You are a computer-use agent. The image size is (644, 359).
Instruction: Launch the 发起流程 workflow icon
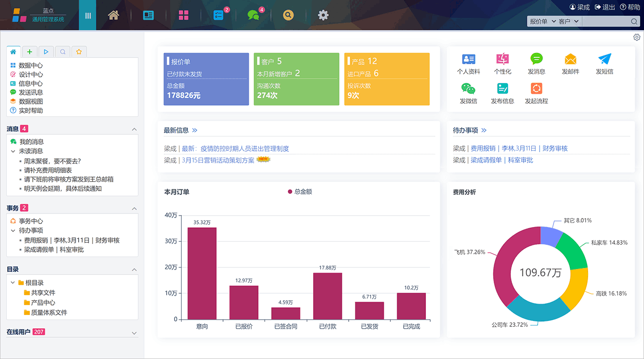point(536,90)
